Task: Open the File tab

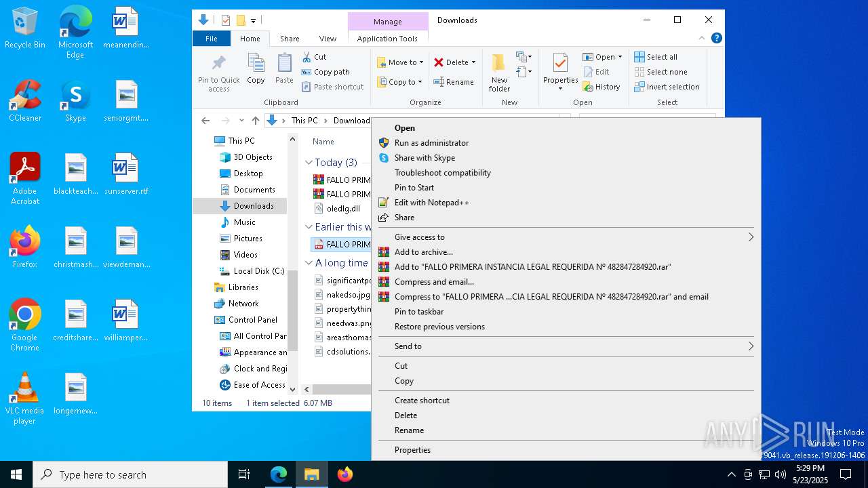Action: tap(212, 39)
